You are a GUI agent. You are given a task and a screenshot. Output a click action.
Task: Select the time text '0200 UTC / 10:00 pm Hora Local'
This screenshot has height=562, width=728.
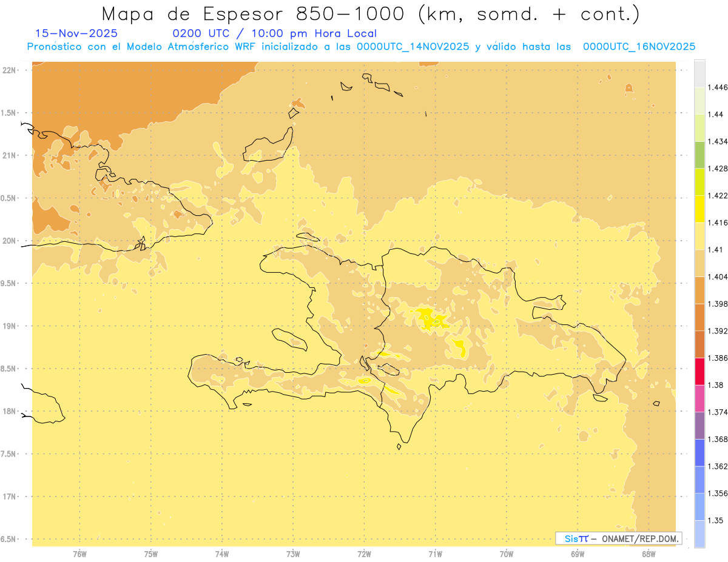pyautogui.click(x=274, y=33)
